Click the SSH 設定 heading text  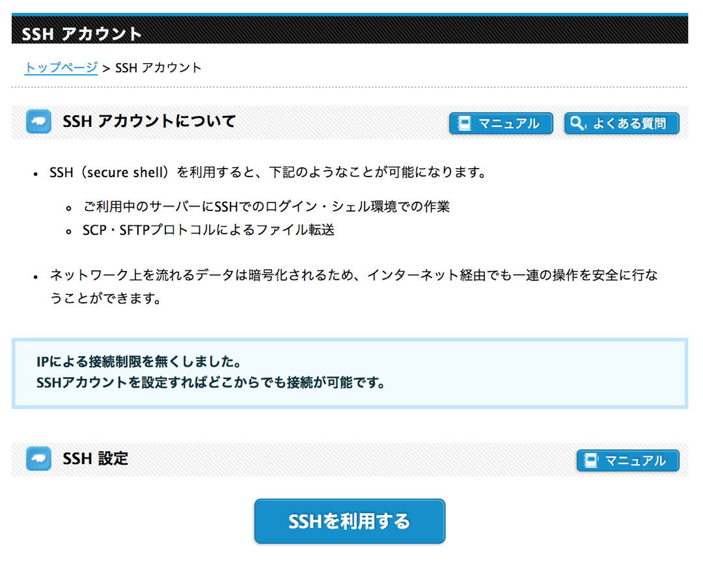tap(95, 458)
